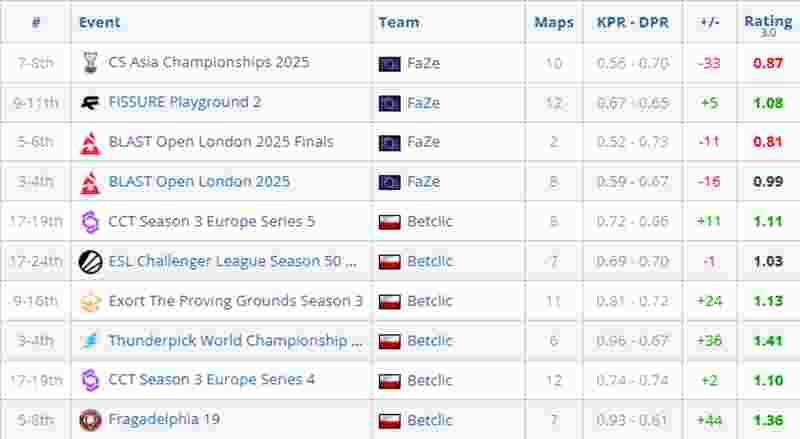Screen dimensions: 800x439
Task: Click the FISSURE Playground 2 event logo
Action: pos(90,102)
